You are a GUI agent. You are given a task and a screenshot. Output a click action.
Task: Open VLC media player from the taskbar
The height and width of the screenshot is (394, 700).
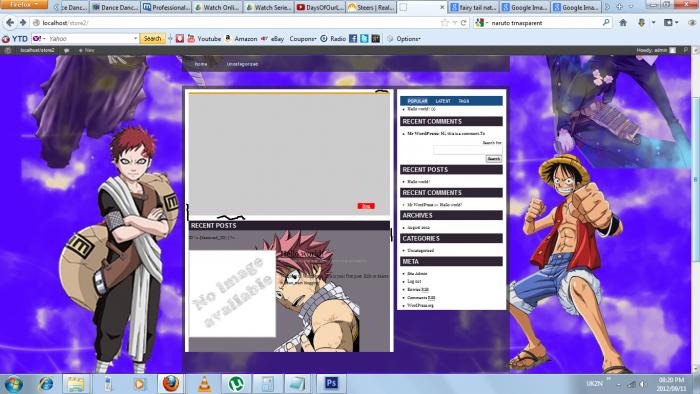[x=204, y=383]
